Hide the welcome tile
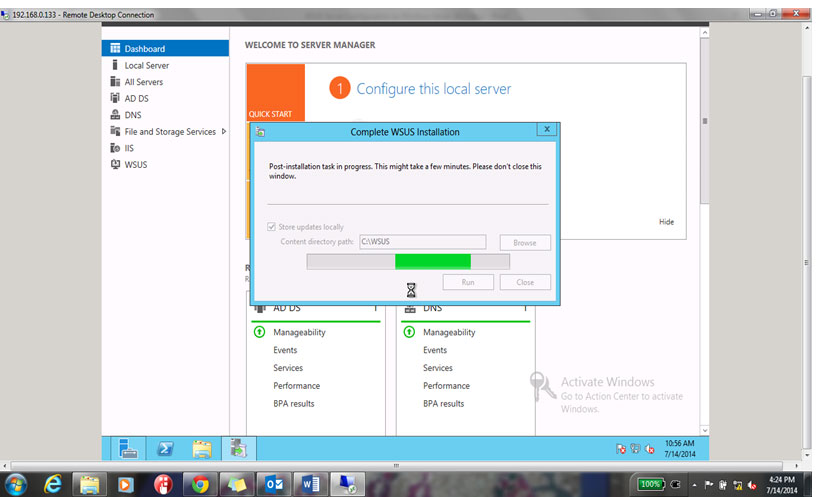 666,222
